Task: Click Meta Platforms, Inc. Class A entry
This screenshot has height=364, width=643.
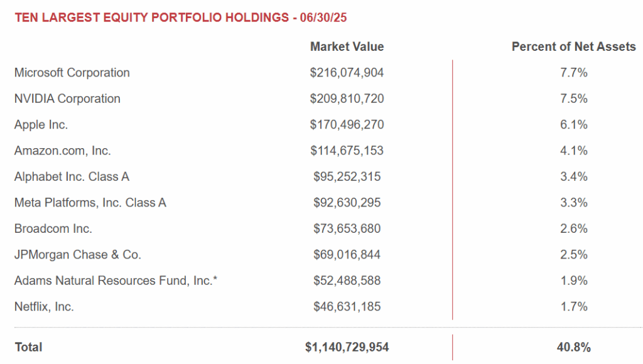Action: [x=90, y=203]
